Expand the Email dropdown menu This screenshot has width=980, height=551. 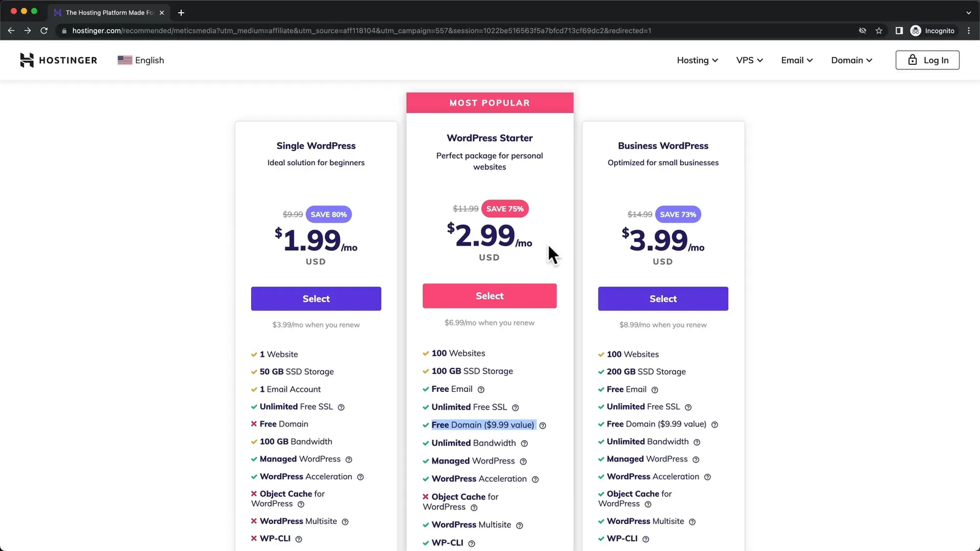coord(797,60)
